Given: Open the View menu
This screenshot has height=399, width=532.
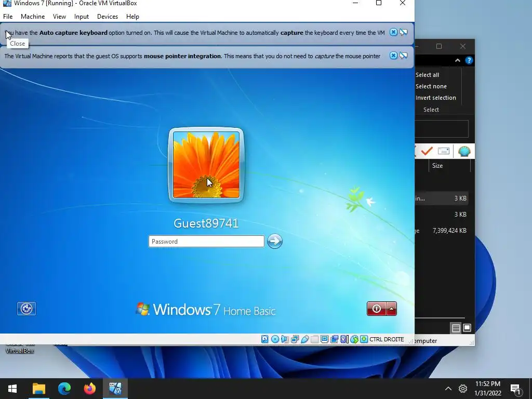Looking at the screenshot, I should click(59, 17).
